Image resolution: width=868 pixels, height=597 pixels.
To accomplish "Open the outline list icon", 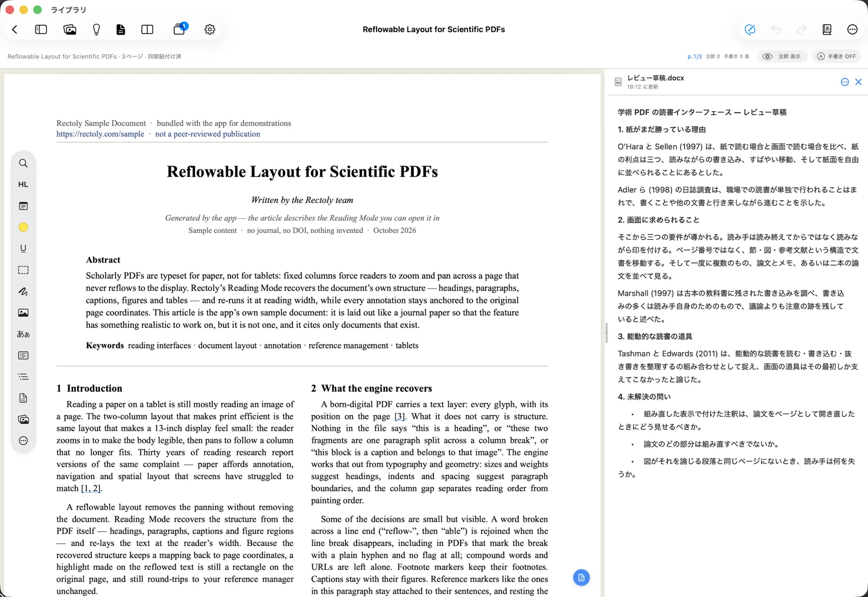I will [x=23, y=377].
